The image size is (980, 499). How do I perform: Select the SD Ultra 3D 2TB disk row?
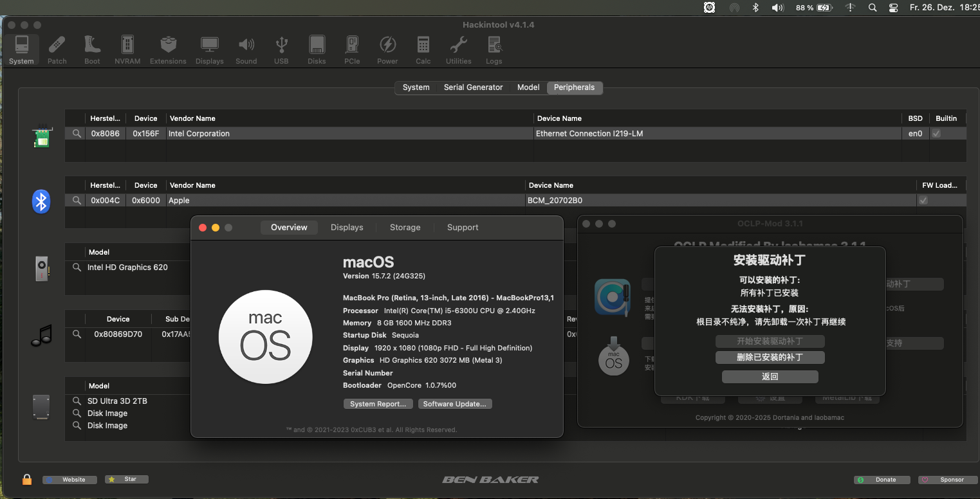point(117,401)
